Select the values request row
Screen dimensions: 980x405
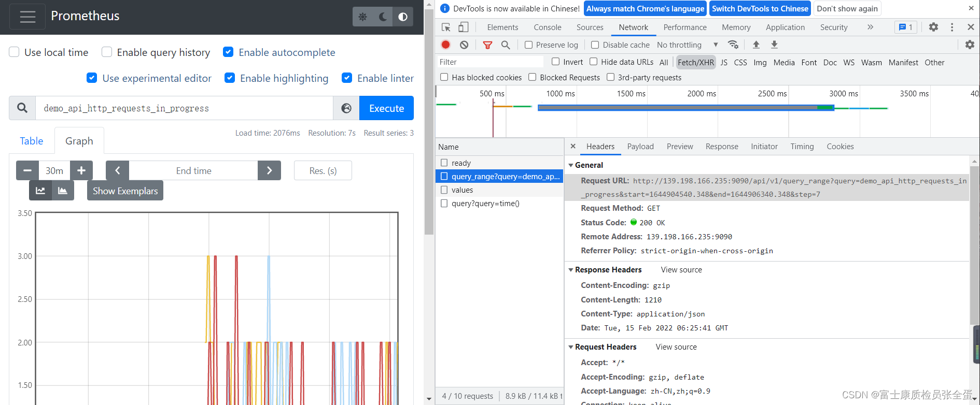point(499,190)
